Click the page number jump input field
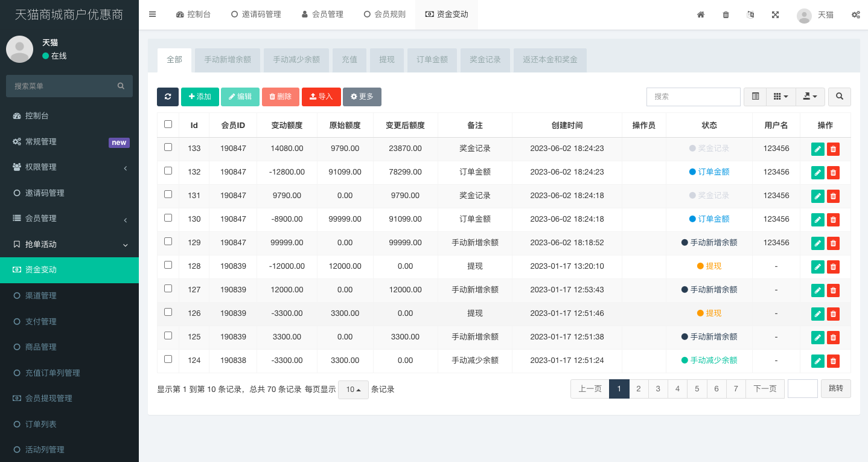868x462 pixels. [802, 389]
